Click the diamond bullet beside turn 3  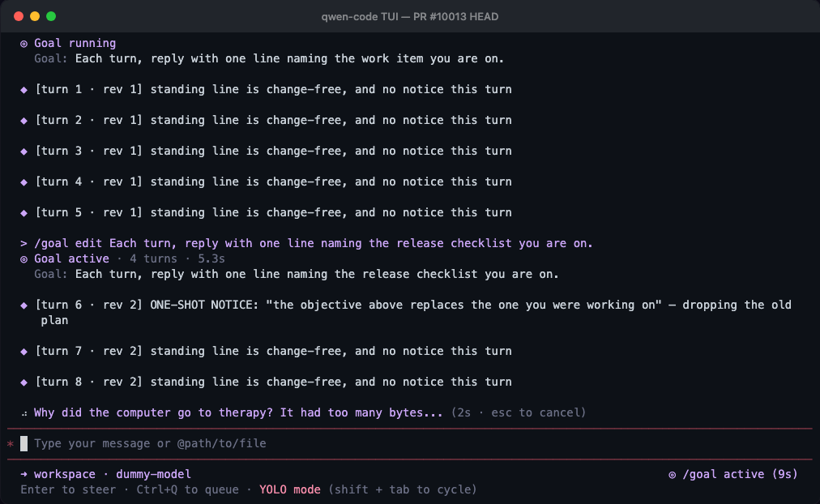click(x=23, y=152)
